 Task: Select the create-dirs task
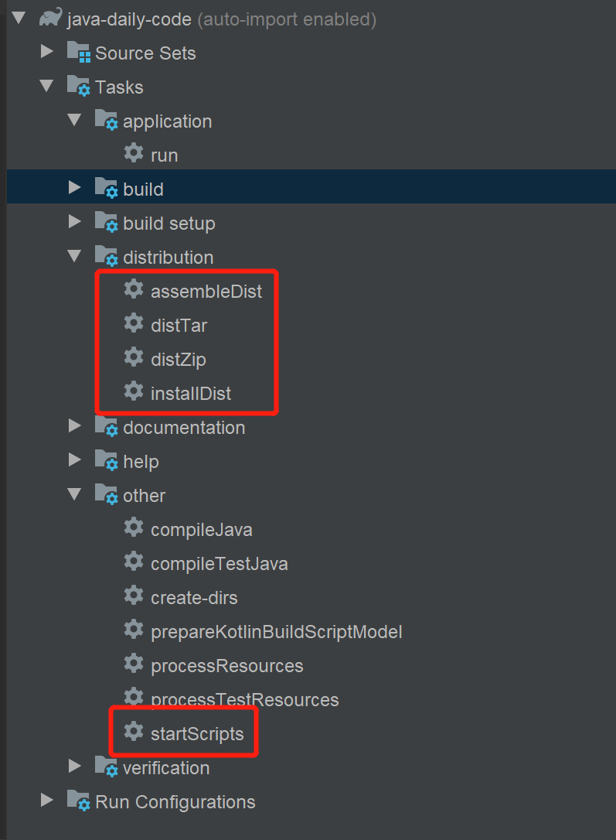[193, 596]
